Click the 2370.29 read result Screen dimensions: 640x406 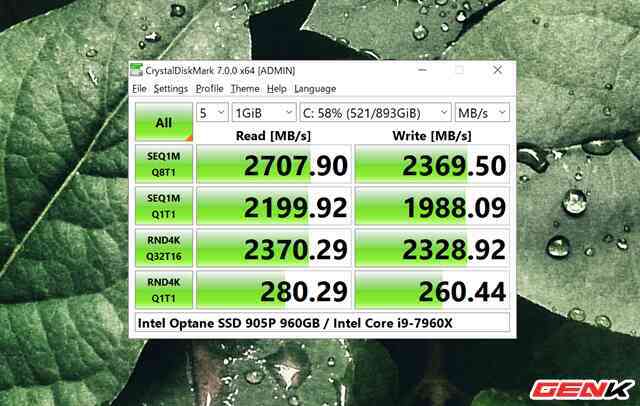[273, 248]
